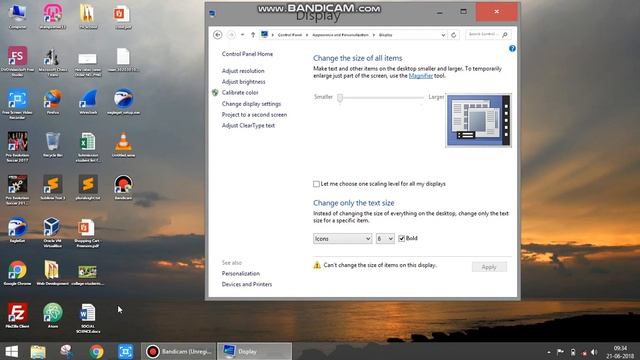640x360 pixels.
Task: Click the taskbar clock and date
Action: 620,352
